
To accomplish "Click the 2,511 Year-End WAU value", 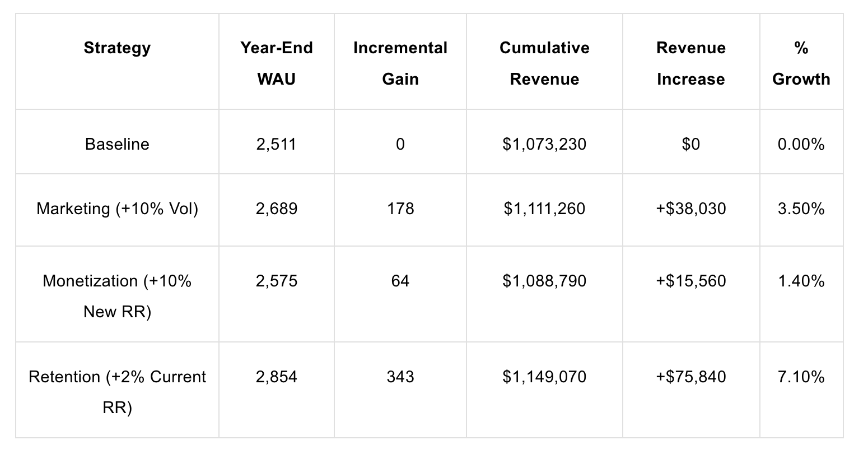I will tap(277, 145).
